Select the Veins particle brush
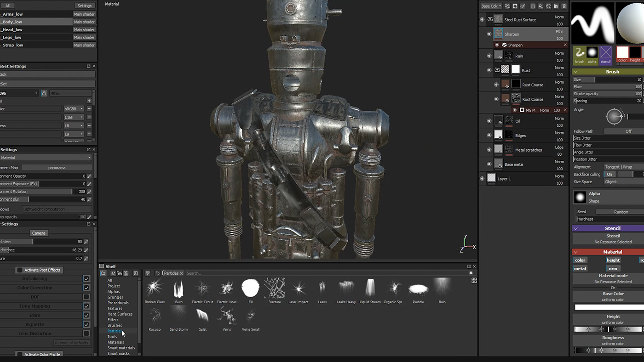This screenshot has width=644, height=362. 226,319
